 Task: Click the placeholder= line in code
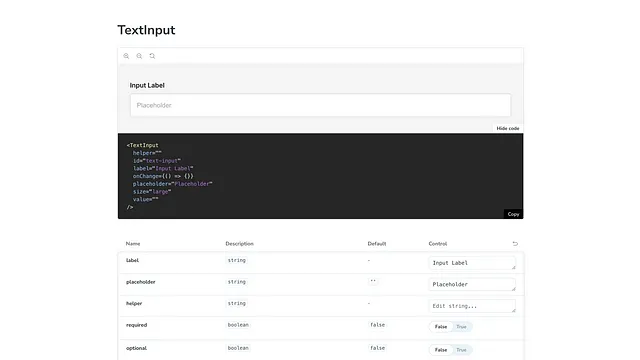172,184
